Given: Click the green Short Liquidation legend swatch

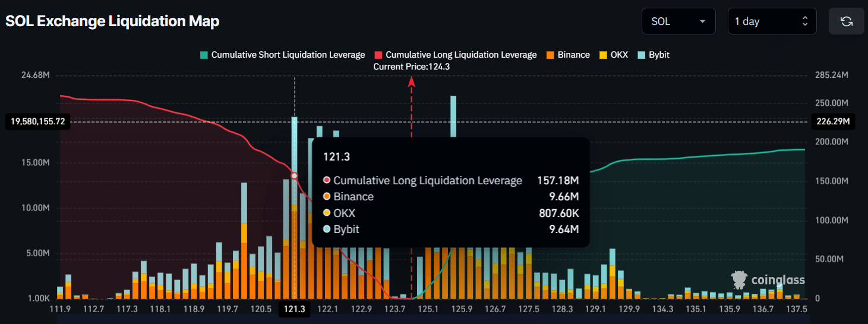Looking at the screenshot, I should coord(204,55).
